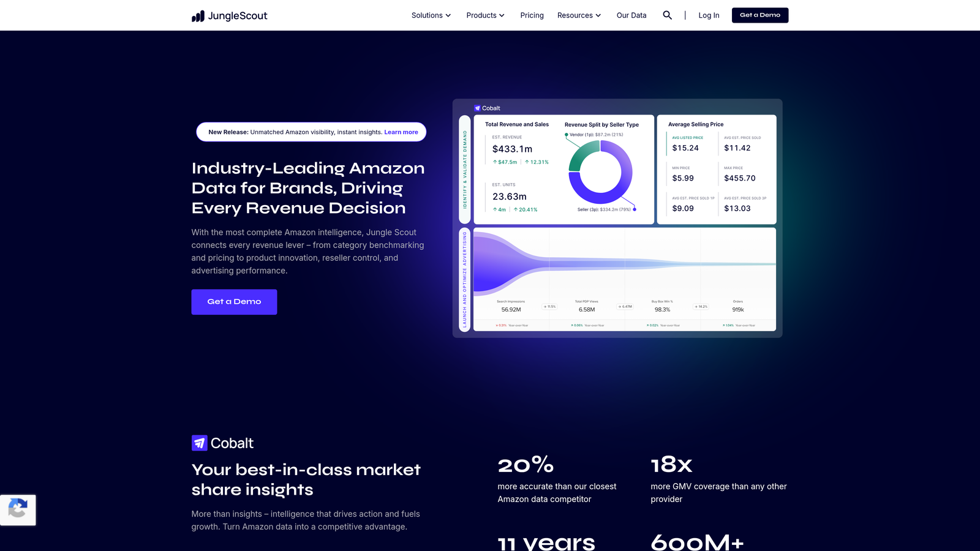Click the advertising funnel chart
Screen dimensions: 980x551
point(624,264)
